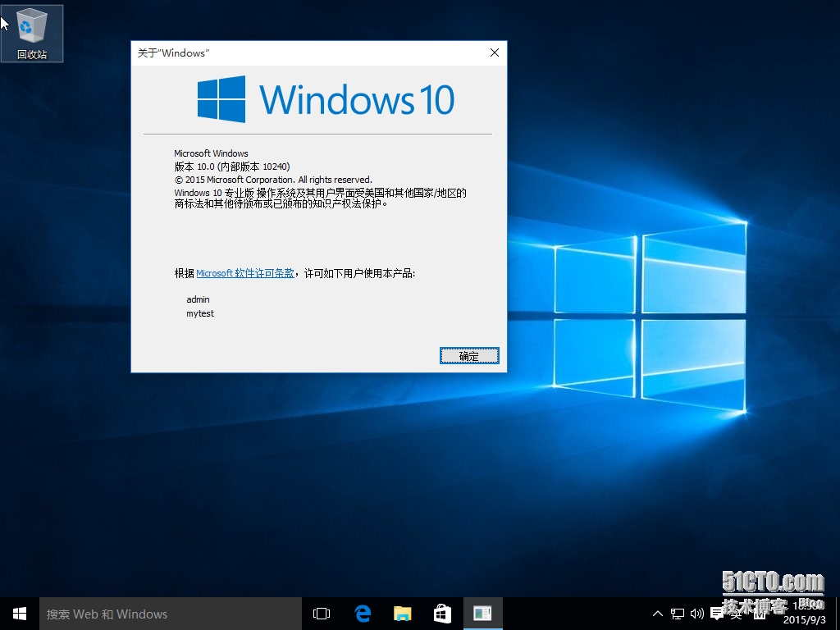The width and height of the screenshot is (840, 630).
Task: Click the Microsoft Windows text line
Action: (x=211, y=153)
